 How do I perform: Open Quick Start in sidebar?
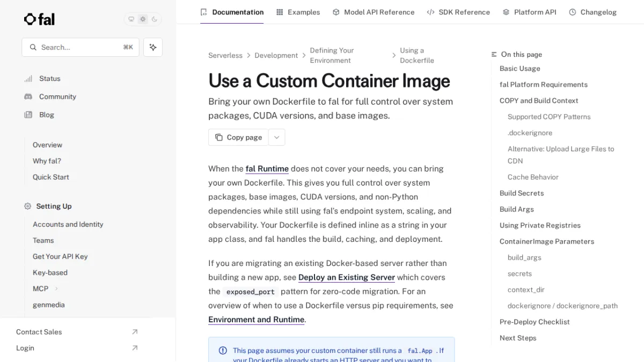click(x=51, y=177)
